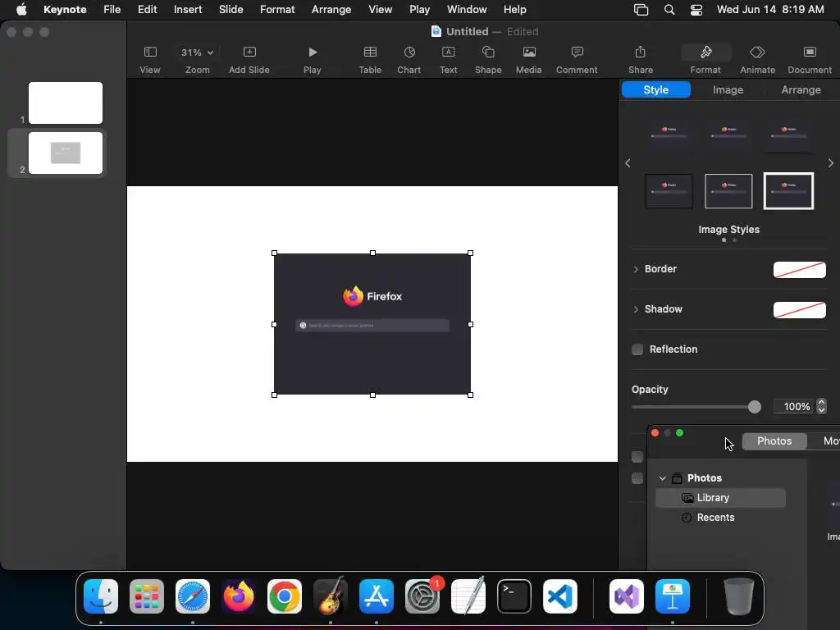Open Visual Studio Code from Dock
Image resolution: width=840 pixels, height=630 pixels.
(x=560, y=596)
